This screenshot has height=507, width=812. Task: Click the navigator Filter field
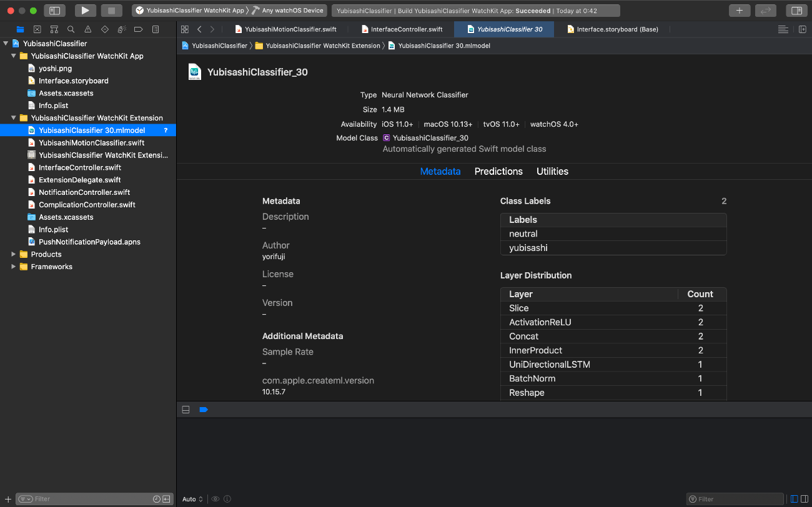[x=94, y=499]
